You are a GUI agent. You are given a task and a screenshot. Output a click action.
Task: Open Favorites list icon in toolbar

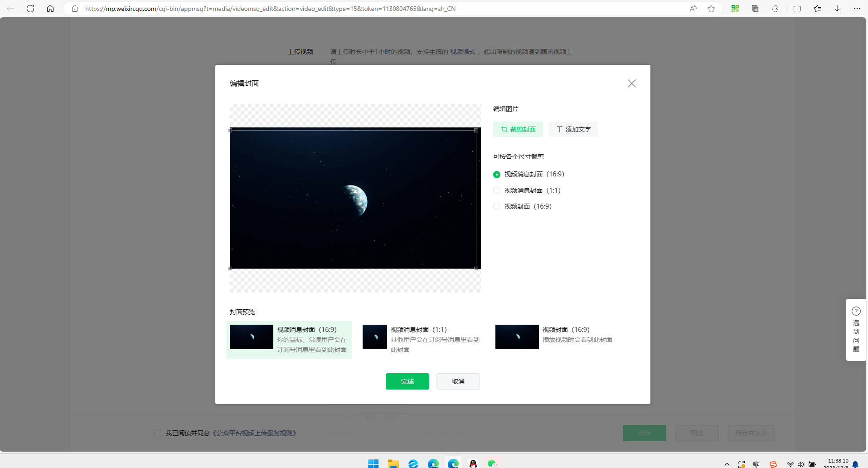(817, 9)
